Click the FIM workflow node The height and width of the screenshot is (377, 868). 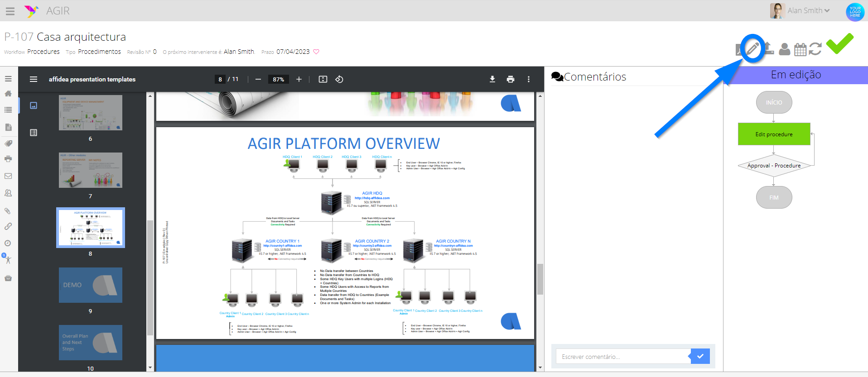pyautogui.click(x=774, y=197)
